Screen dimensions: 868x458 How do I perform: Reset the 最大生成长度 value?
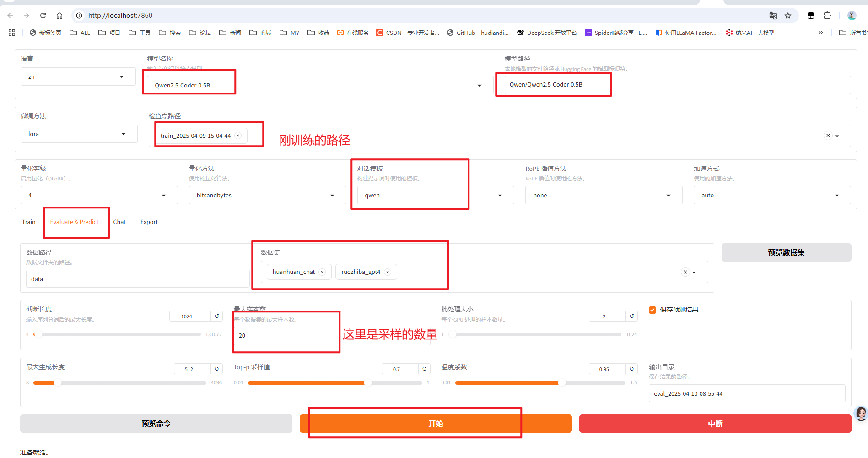click(x=217, y=369)
